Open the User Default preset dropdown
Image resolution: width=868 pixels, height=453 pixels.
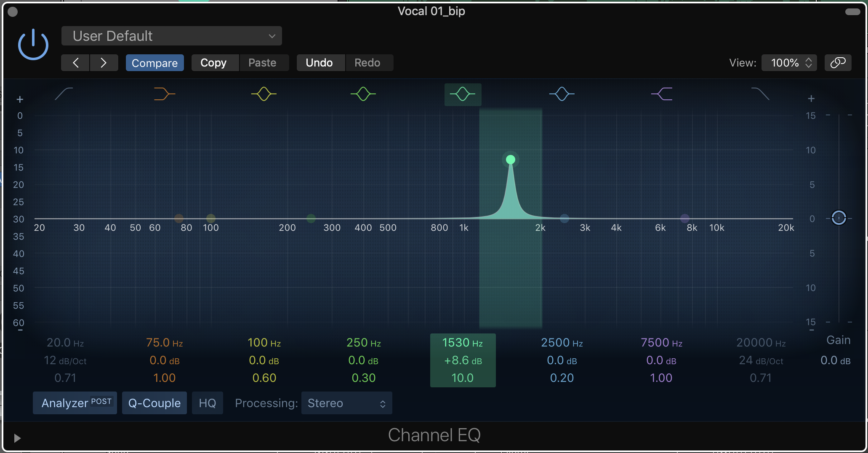click(172, 36)
